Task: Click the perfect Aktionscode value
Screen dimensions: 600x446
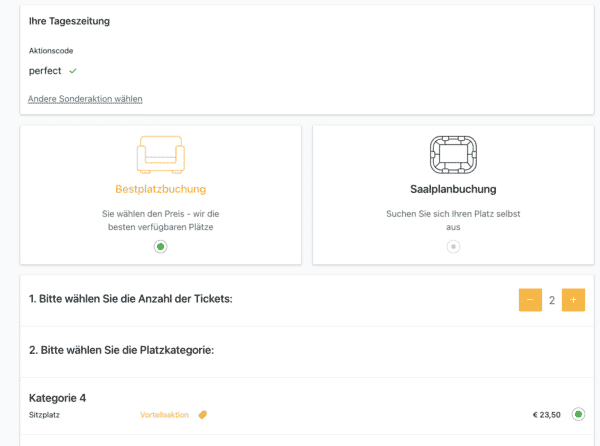Action: (45, 71)
